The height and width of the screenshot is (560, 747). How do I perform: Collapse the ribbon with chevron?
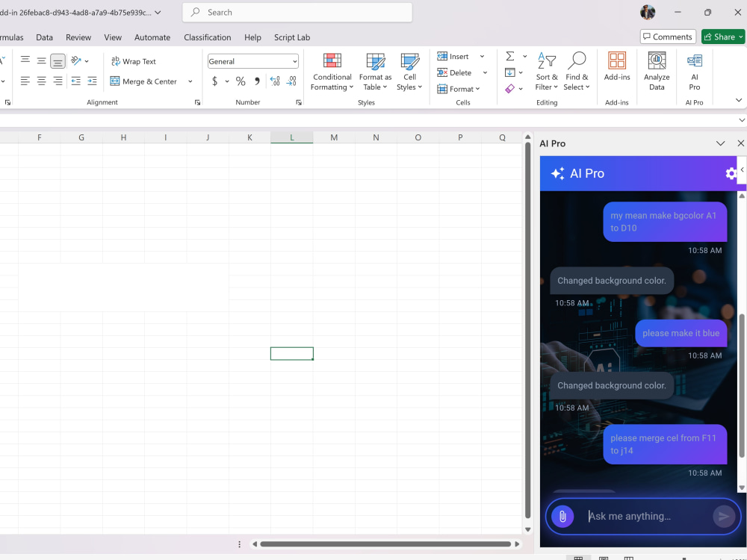click(x=739, y=100)
